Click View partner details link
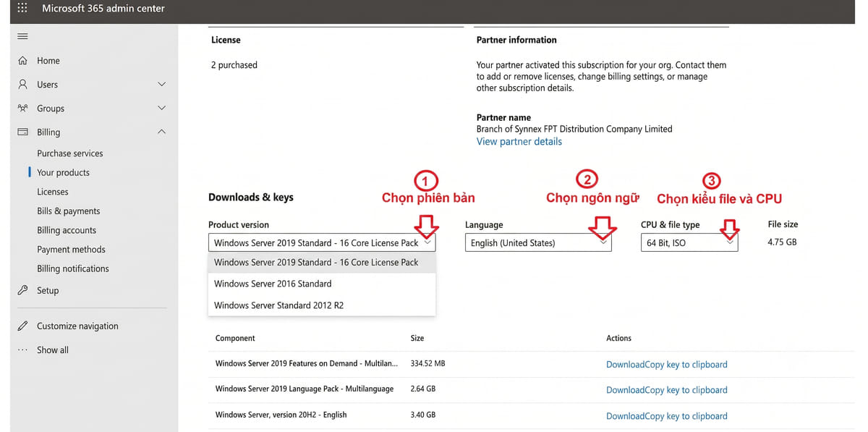 point(519,142)
